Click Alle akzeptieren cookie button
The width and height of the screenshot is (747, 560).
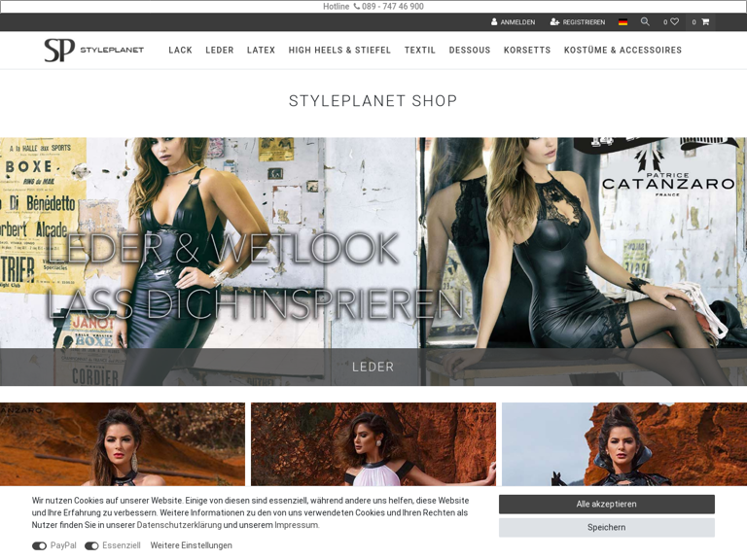pos(607,504)
